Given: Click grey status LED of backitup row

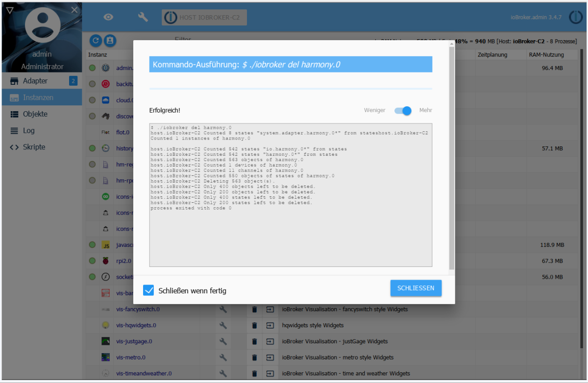Looking at the screenshot, I should point(92,84).
